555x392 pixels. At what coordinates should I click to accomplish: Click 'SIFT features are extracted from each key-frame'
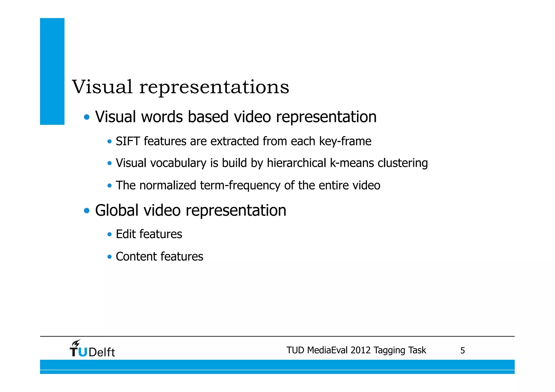click(x=243, y=141)
